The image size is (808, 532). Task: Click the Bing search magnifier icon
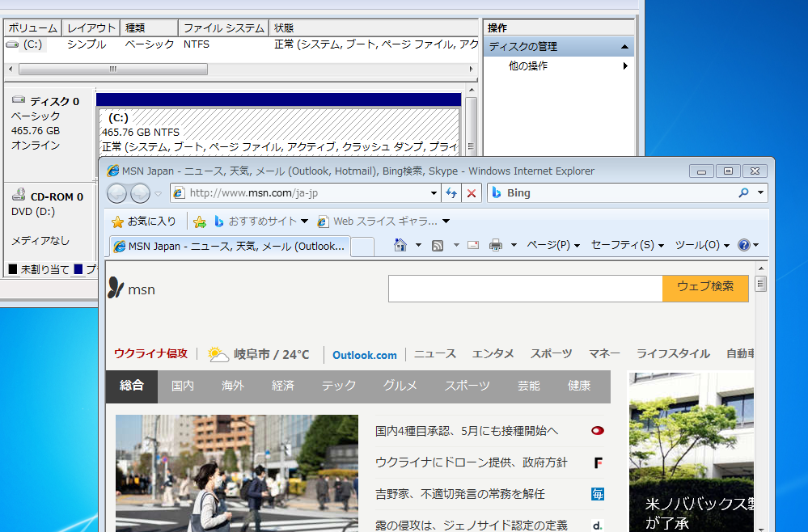pyautogui.click(x=743, y=193)
